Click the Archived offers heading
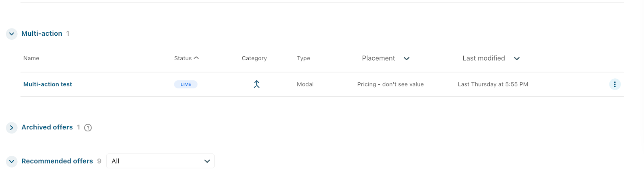This screenshot has width=644, height=180. pyautogui.click(x=47, y=127)
